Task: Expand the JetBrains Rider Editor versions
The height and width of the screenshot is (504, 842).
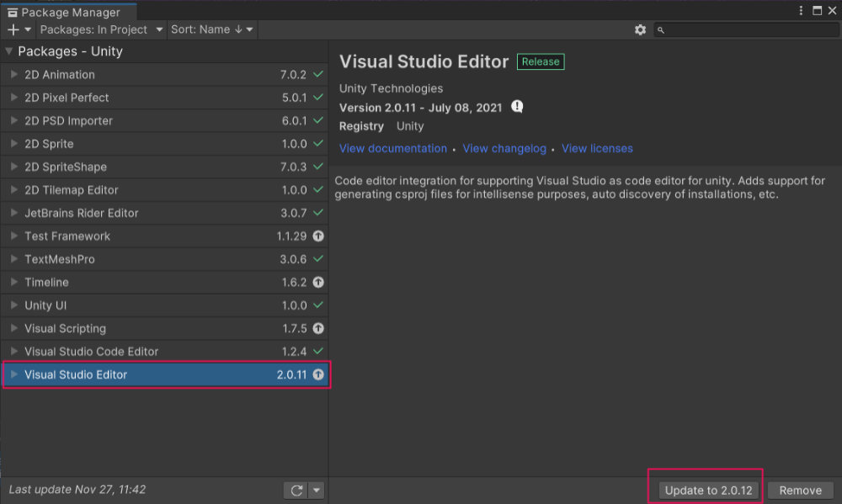Action: pyautogui.click(x=14, y=213)
